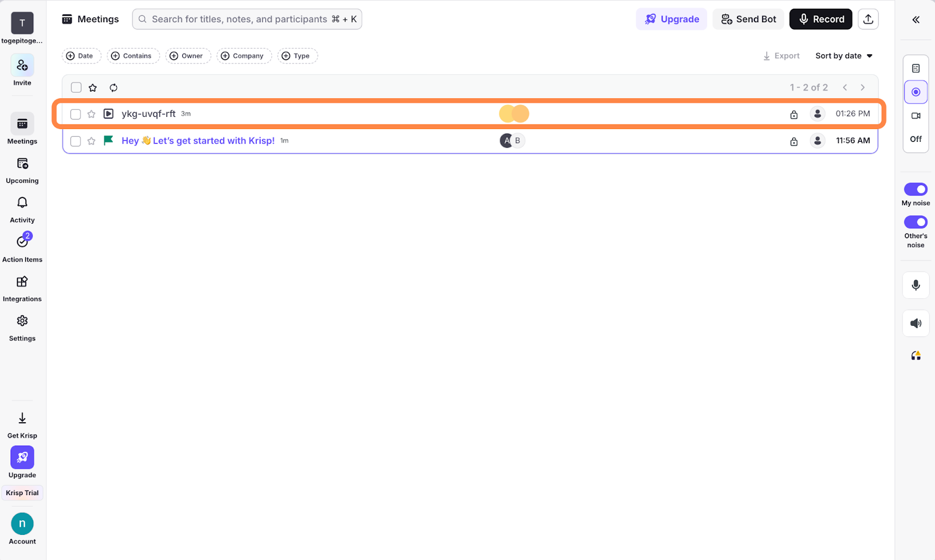The image size is (935, 560).
Task: Click the Send Bot button
Action: (748, 19)
